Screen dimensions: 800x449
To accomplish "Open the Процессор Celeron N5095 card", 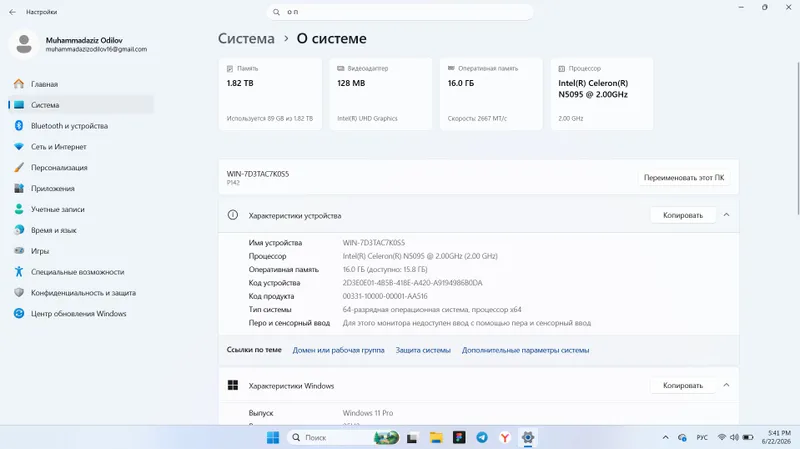I will click(x=602, y=94).
